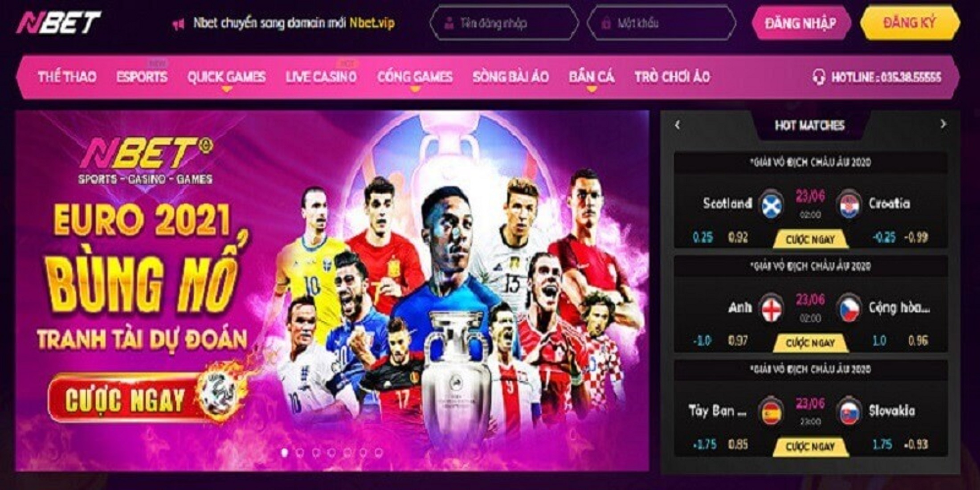Go to the last banner slide dot
The image size is (980, 490).
coord(379,453)
